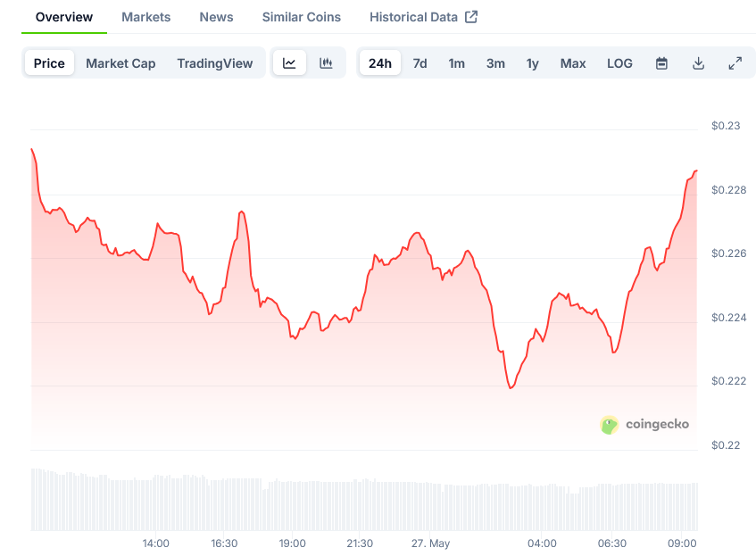Click the lowest price dip on chart
Viewport: 756px width, 556px height.
tap(511, 387)
